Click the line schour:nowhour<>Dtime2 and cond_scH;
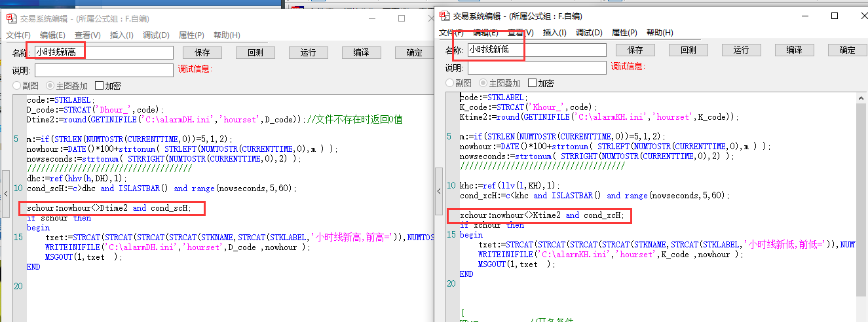The width and height of the screenshot is (868, 322). 109,208
